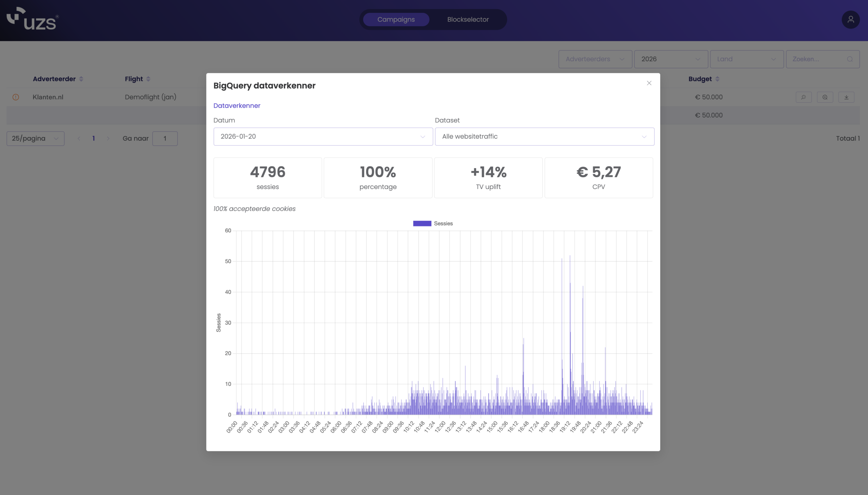Click the download icon for Demoflight
This screenshot has width=868, height=495.
point(846,97)
